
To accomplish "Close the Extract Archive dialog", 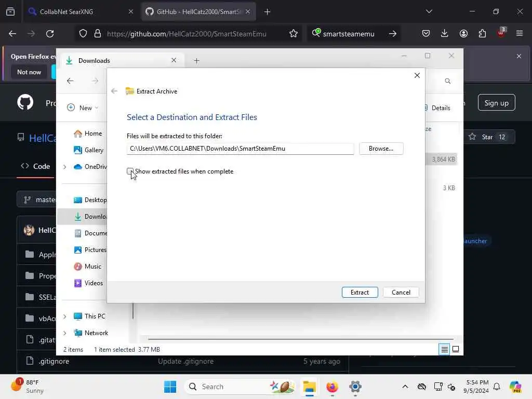I will pos(417,75).
